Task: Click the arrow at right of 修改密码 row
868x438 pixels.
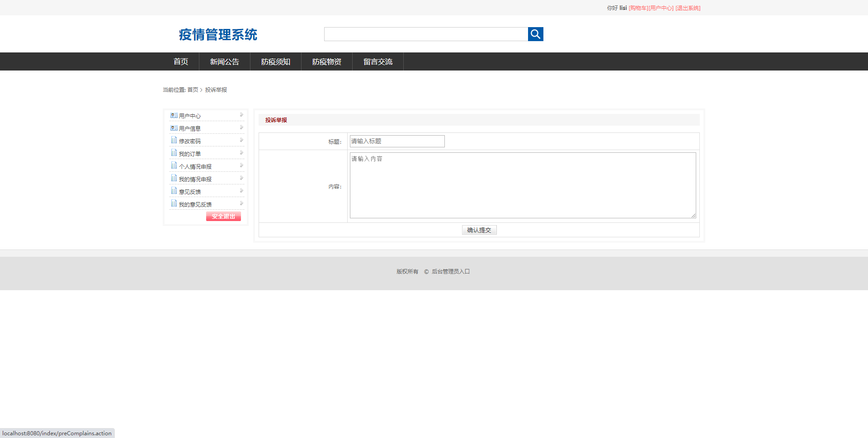Action: click(241, 140)
